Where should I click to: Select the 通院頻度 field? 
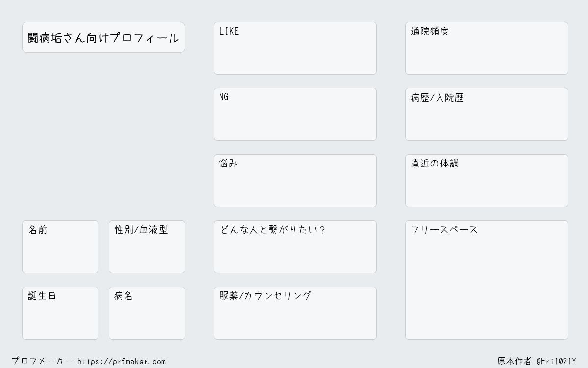coord(487,48)
